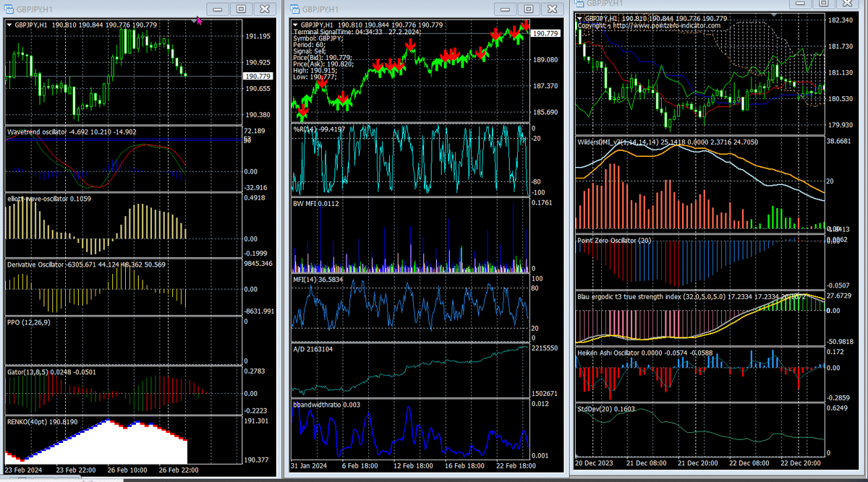Open the triangle dropdown beside GBPJPY,H1 in right chart
The height and width of the screenshot is (482, 868).
point(580,18)
